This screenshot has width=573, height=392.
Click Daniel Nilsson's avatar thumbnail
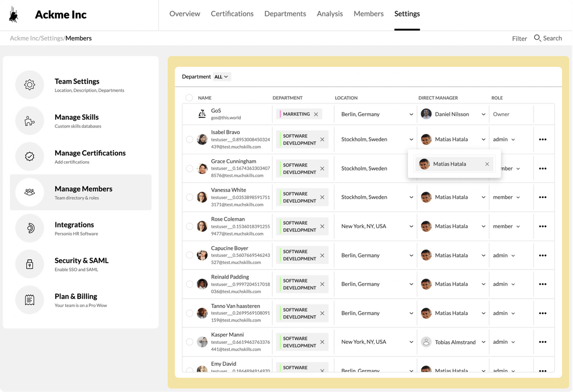tap(426, 114)
